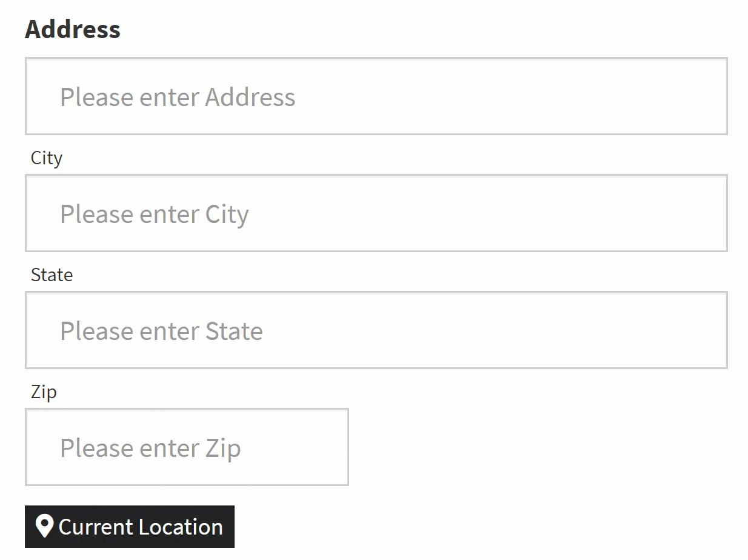Click inside the field under the City label
The width and height of the screenshot is (748, 560).
[x=376, y=213]
